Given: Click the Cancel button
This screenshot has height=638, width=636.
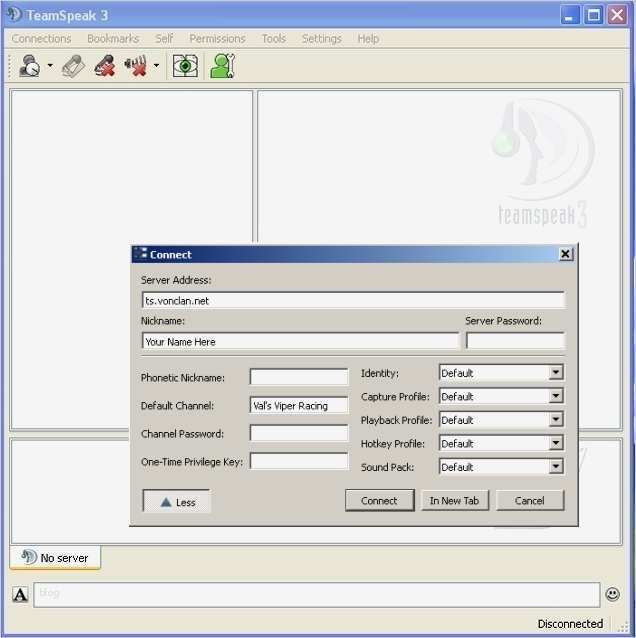Looking at the screenshot, I should 530,500.
